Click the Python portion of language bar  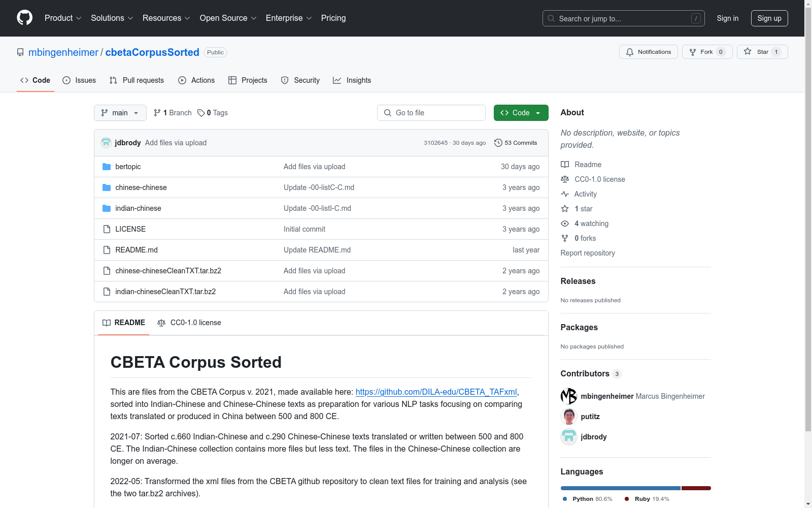point(621,488)
